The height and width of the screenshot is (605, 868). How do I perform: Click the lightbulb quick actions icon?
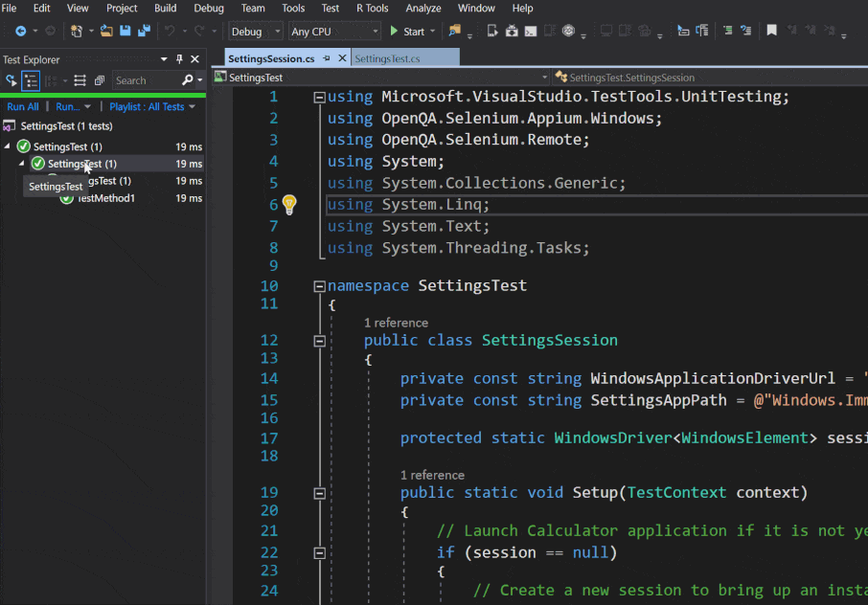click(x=289, y=204)
